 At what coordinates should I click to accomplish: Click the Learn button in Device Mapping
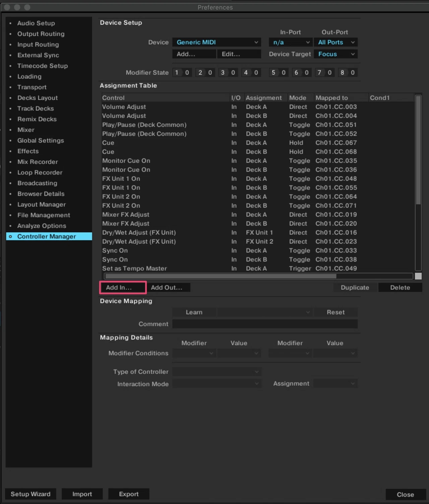pos(194,312)
